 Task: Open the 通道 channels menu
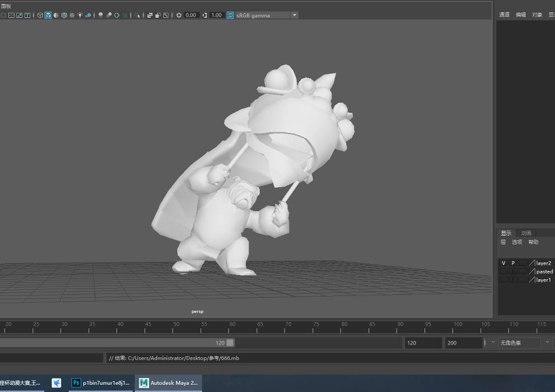pyautogui.click(x=504, y=15)
